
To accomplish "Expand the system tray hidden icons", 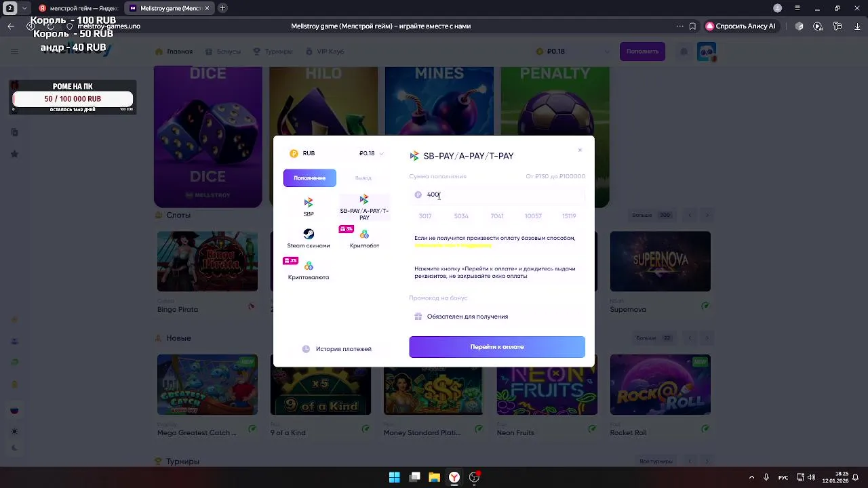I will point(751,477).
